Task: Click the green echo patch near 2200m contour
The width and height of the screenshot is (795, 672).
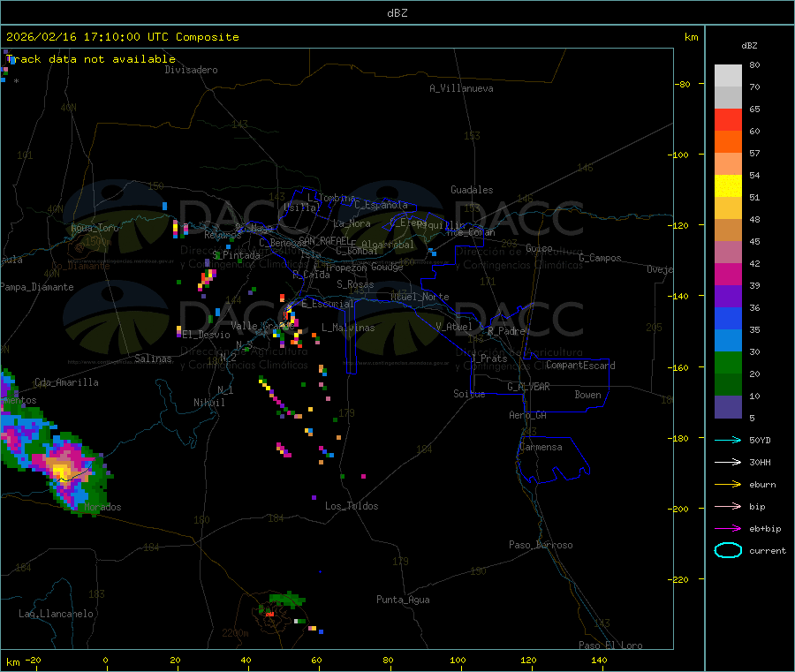Action: pos(286,600)
